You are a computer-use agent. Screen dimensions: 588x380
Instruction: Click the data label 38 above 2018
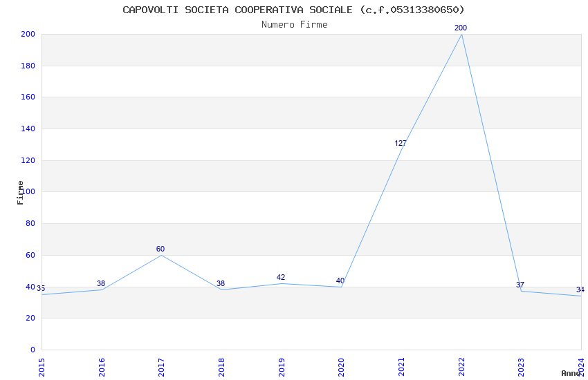[221, 283]
